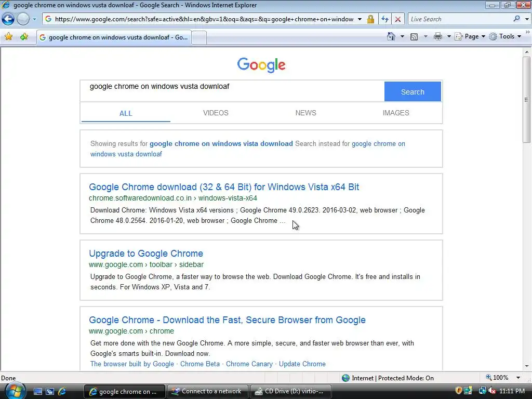Click the security lock icon in address bar

(370, 19)
